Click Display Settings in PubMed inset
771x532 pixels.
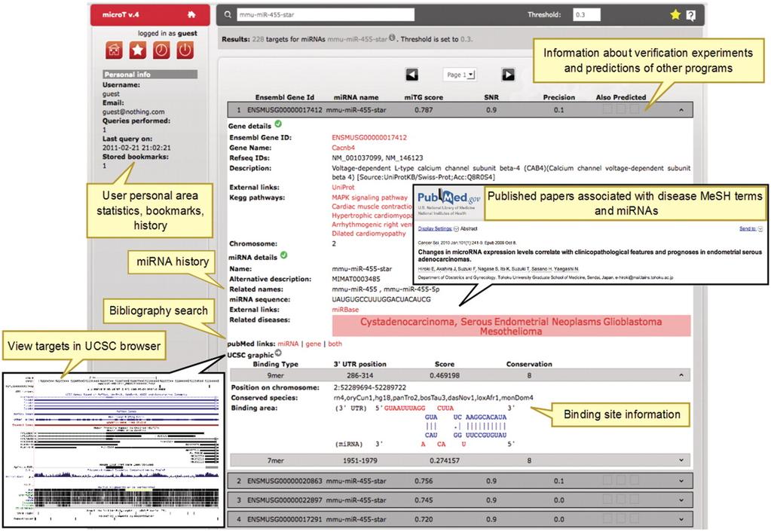click(x=435, y=228)
